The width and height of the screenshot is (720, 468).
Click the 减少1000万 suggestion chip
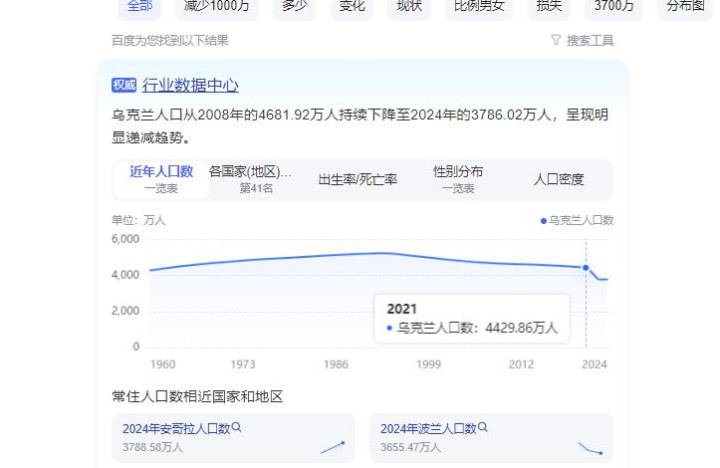(216, 6)
